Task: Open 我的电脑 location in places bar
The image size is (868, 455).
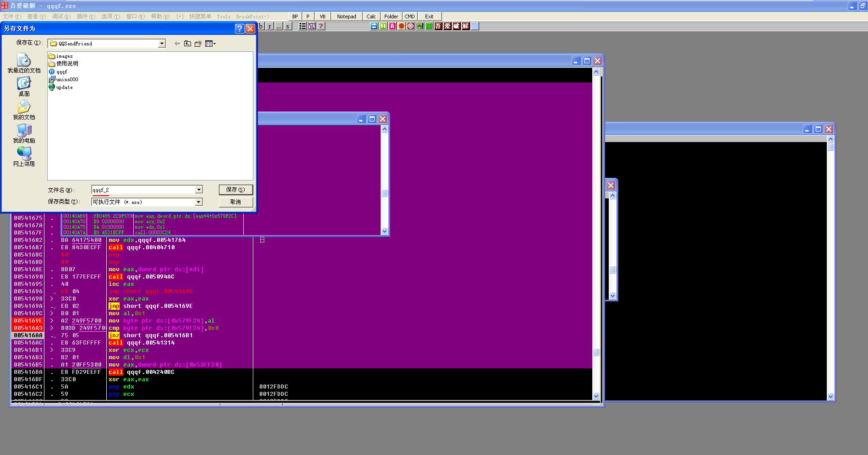Action: pyautogui.click(x=24, y=133)
